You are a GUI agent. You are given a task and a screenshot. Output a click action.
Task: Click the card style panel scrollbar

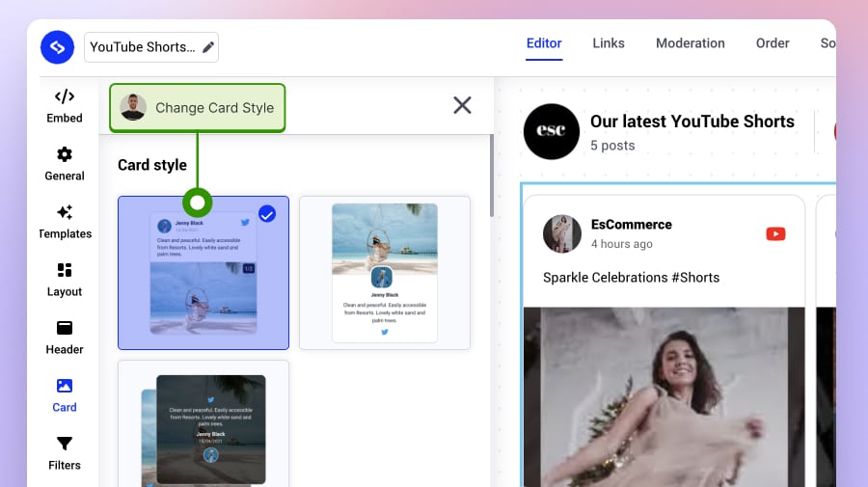point(491,176)
